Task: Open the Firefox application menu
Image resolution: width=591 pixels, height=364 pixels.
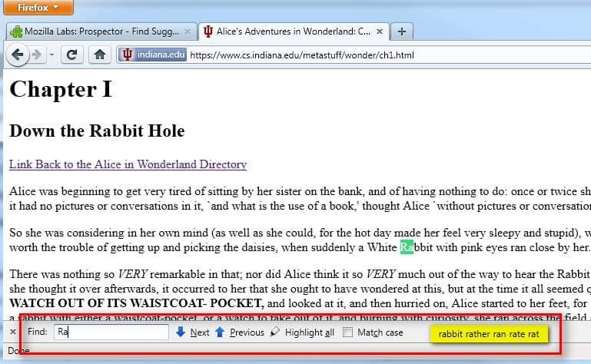Action: (x=38, y=8)
